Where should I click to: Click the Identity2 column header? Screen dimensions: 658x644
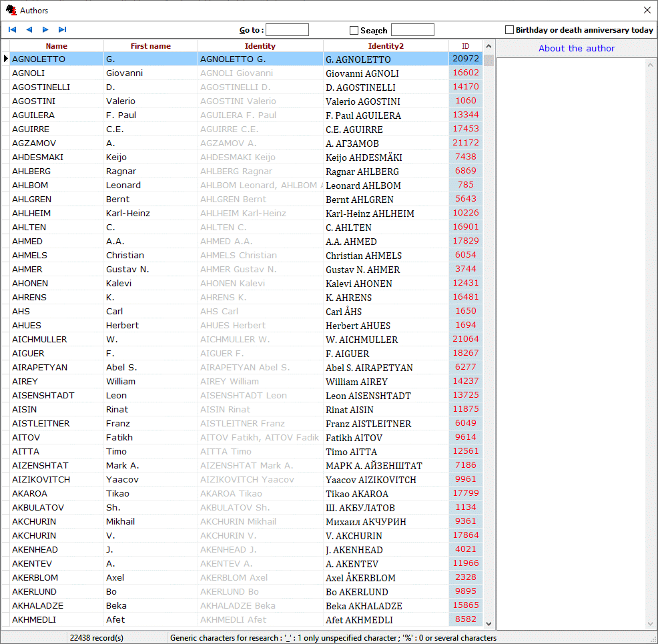tap(386, 46)
